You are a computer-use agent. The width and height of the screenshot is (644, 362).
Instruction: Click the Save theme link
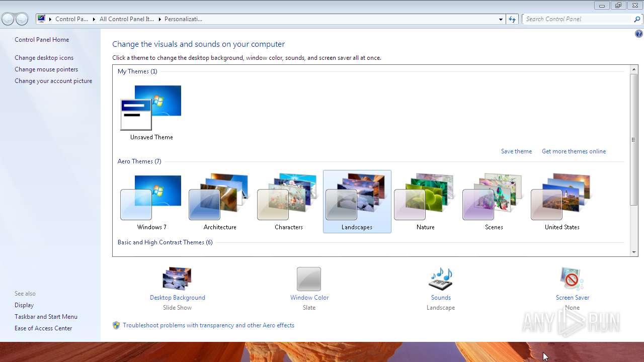coord(516,151)
